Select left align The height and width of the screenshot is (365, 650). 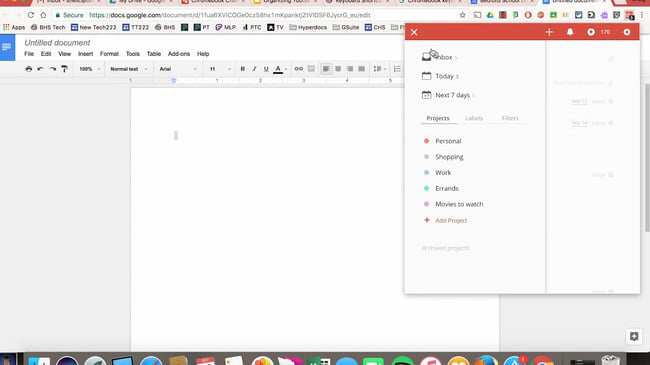click(x=326, y=69)
